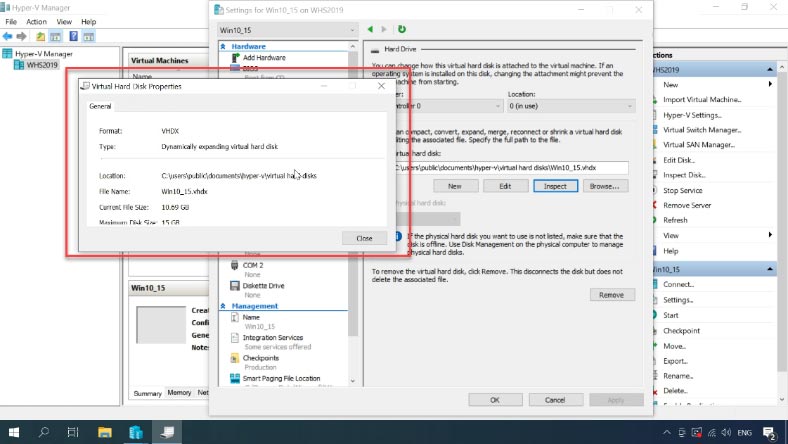Collapse the Win10_15 actions section
The width and height of the screenshot is (788, 444).
pyautogui.click(x=769, y=270)
